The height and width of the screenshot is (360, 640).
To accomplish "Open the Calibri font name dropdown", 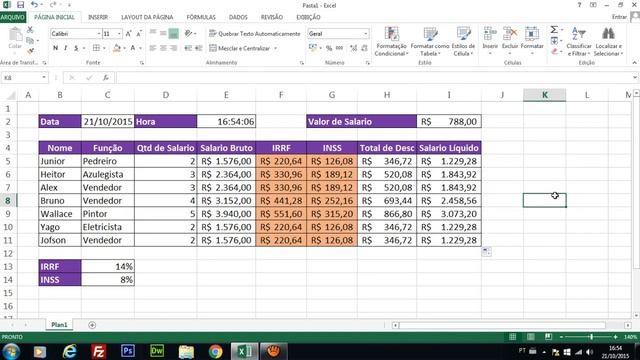I will pyautogui.click(x=99, y=34).
